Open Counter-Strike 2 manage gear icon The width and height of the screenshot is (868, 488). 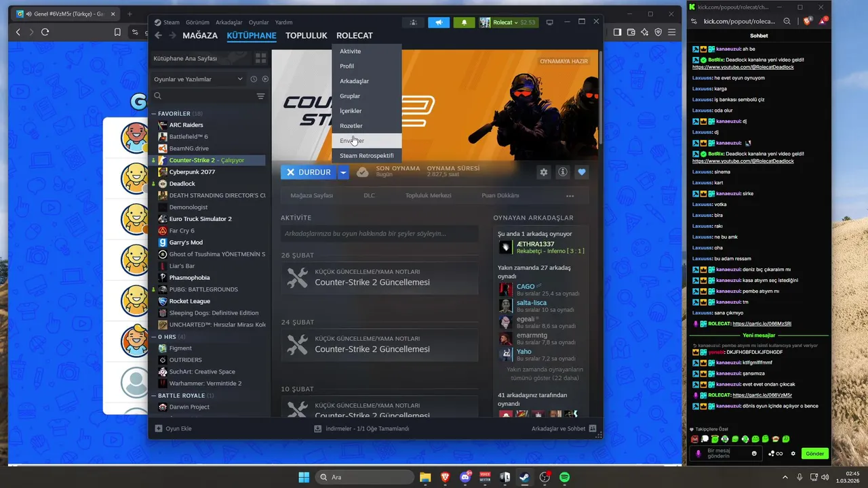[543, 172]
